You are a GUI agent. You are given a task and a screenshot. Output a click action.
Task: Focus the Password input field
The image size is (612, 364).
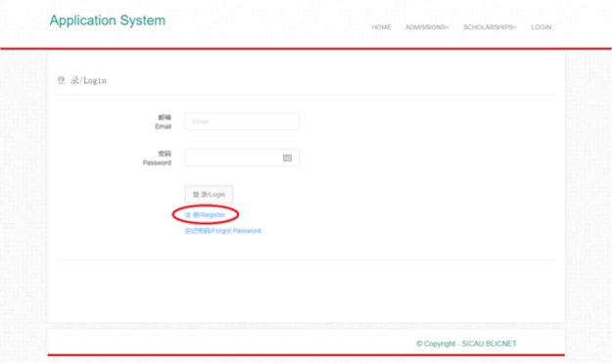(x=242, y=158)
